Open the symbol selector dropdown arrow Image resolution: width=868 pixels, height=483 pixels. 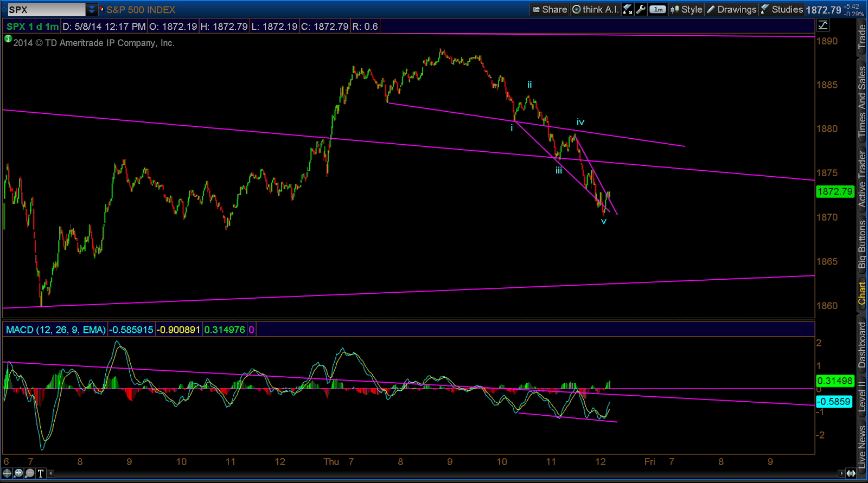(x=92, y=9)
